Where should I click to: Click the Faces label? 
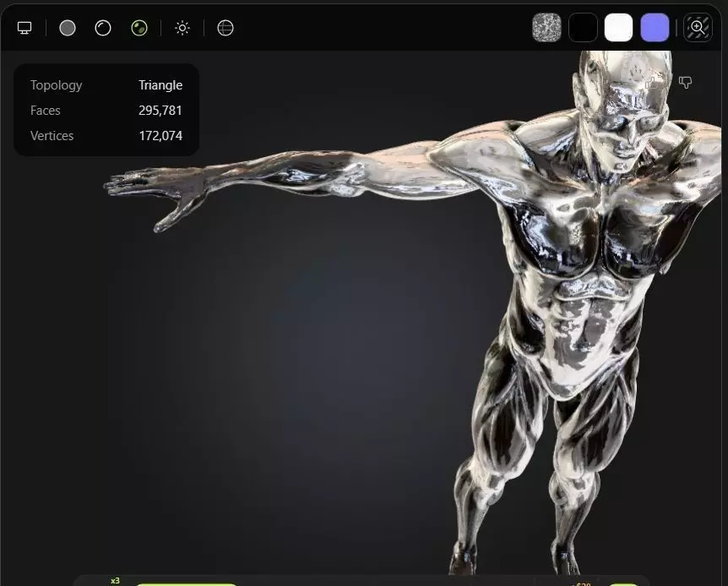click(x=45, y=111)
